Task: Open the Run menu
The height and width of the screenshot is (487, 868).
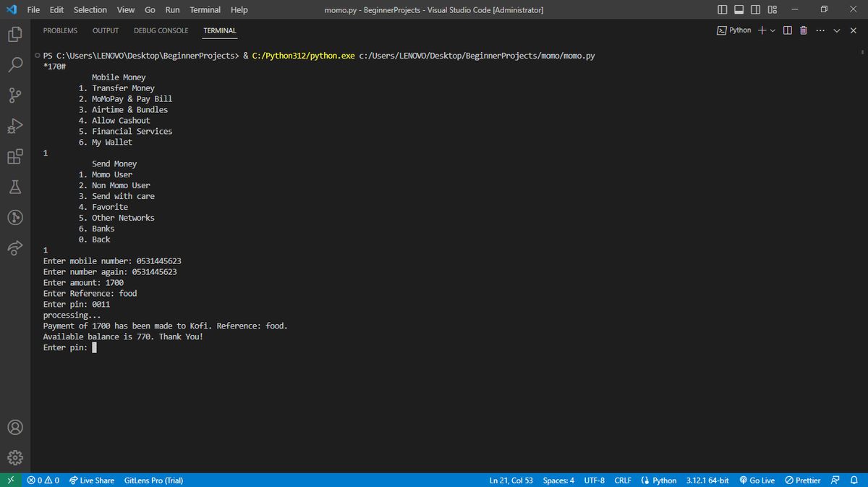Action: click(173, 9)
